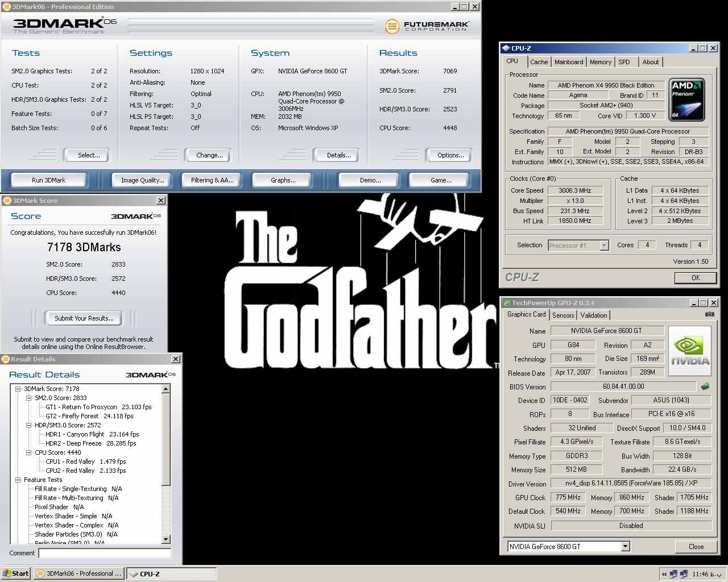
Task: Click the Comment text field
Action: coord(105,553)
